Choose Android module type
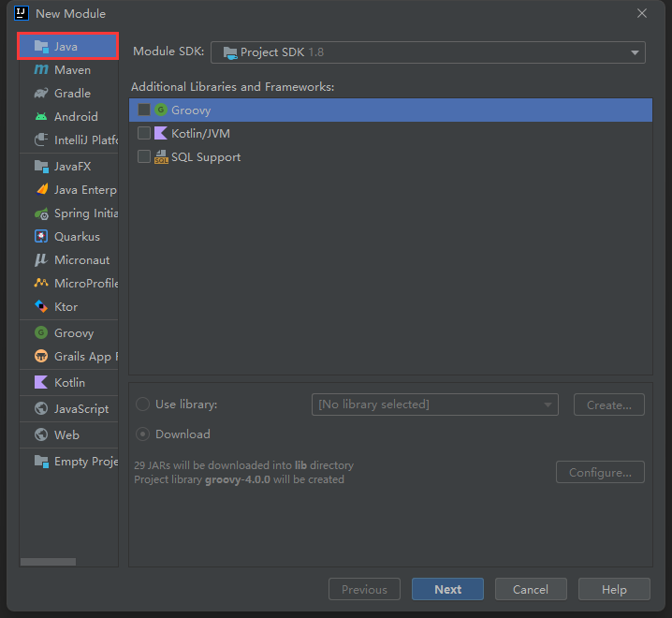 [68, 117]
